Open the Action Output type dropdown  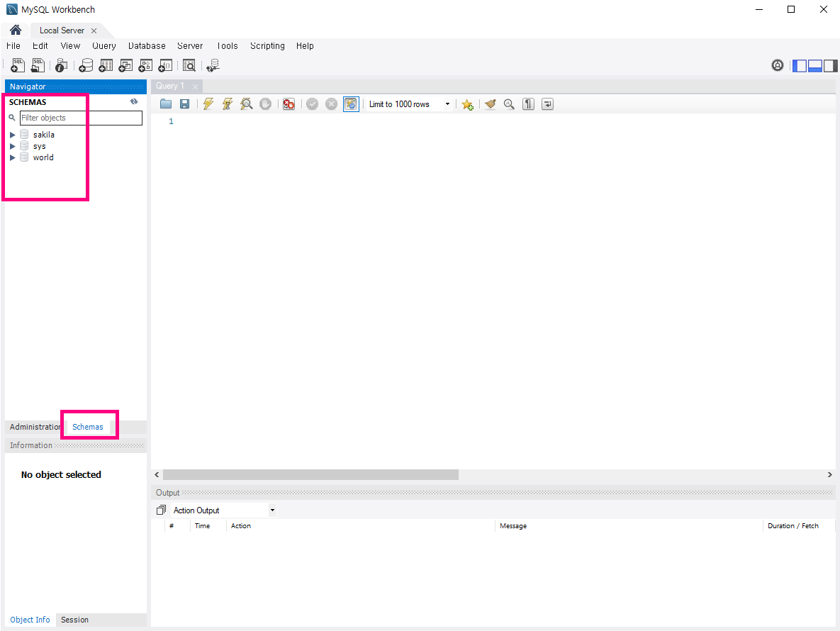pos(272,510)
